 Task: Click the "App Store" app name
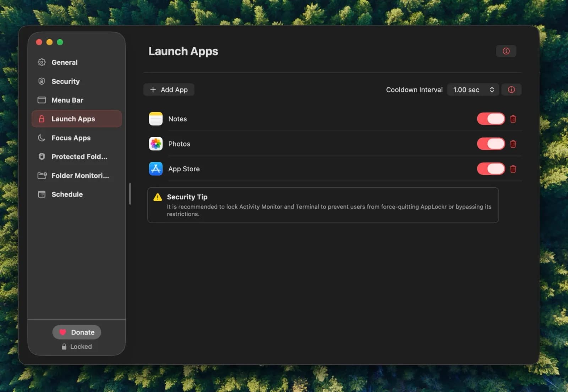coord(184,169)
